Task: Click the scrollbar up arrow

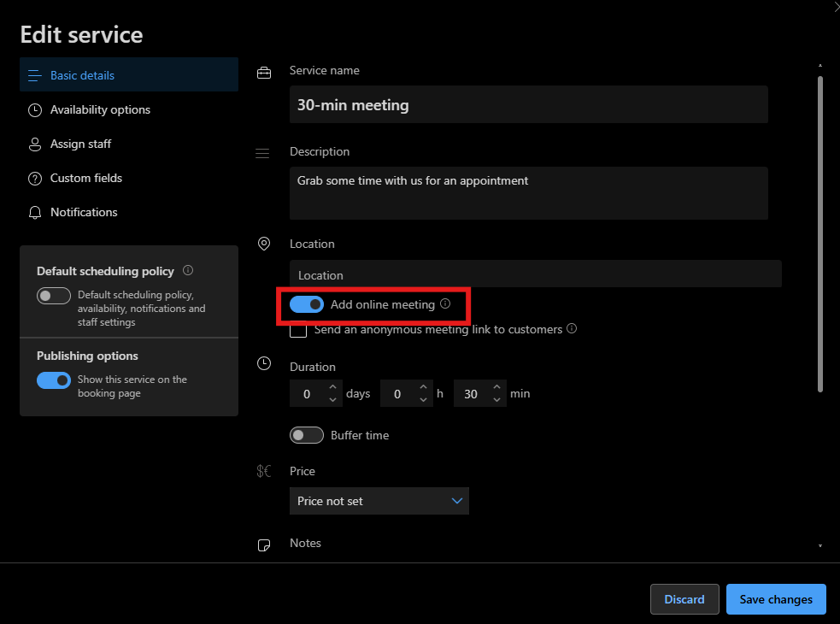Action: click(x=820, y=66)
